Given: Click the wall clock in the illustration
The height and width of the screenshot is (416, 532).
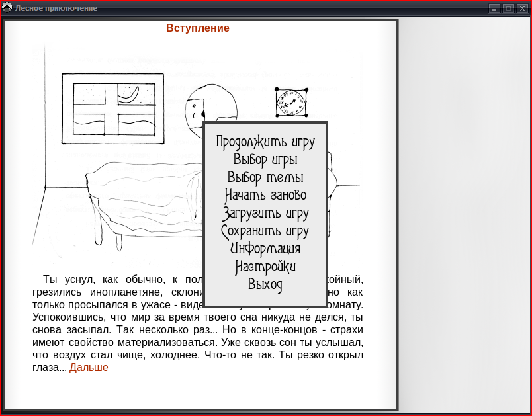Looking at the screenshot, I should point(291,103).
